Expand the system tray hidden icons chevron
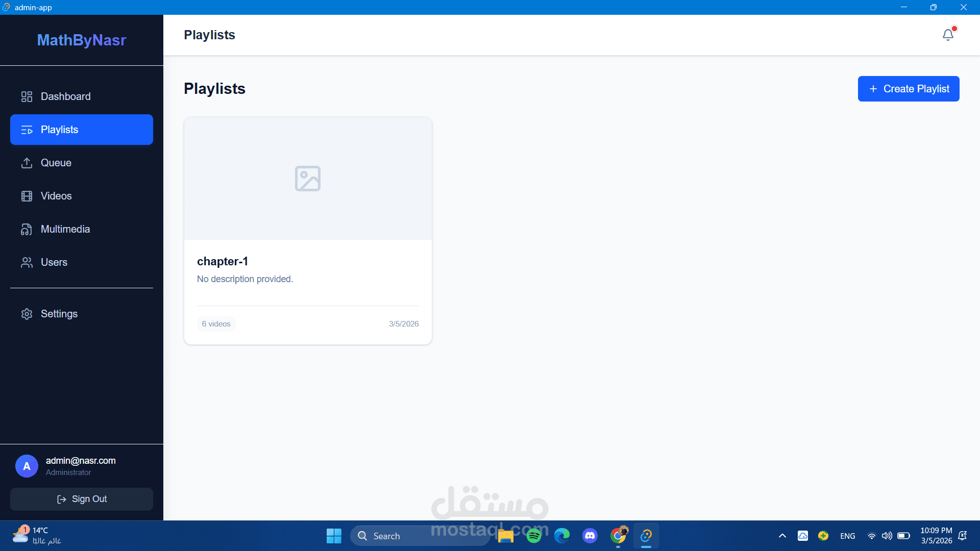The width and height of the screenshot is (980, 551). pos(782,536)
